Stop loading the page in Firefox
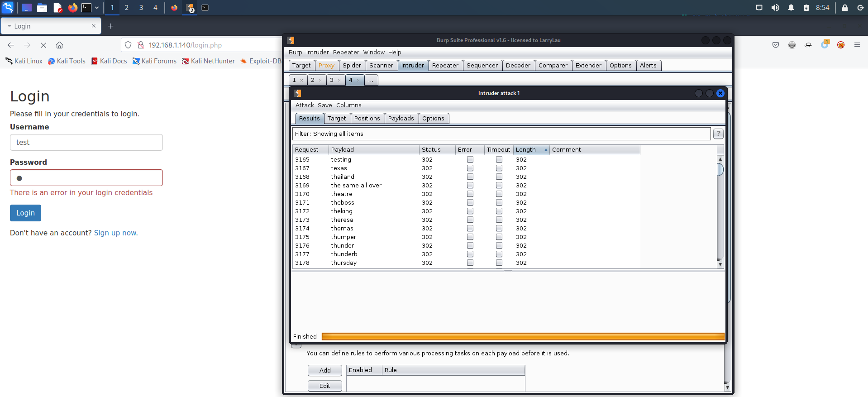This screenshot has height=397, width=868. coord(43,45)
